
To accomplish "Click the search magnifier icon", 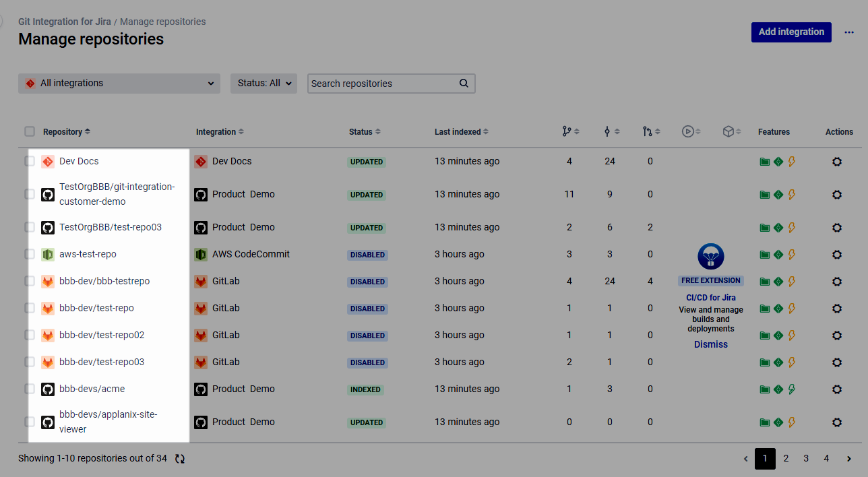I will tap(464, 84).
